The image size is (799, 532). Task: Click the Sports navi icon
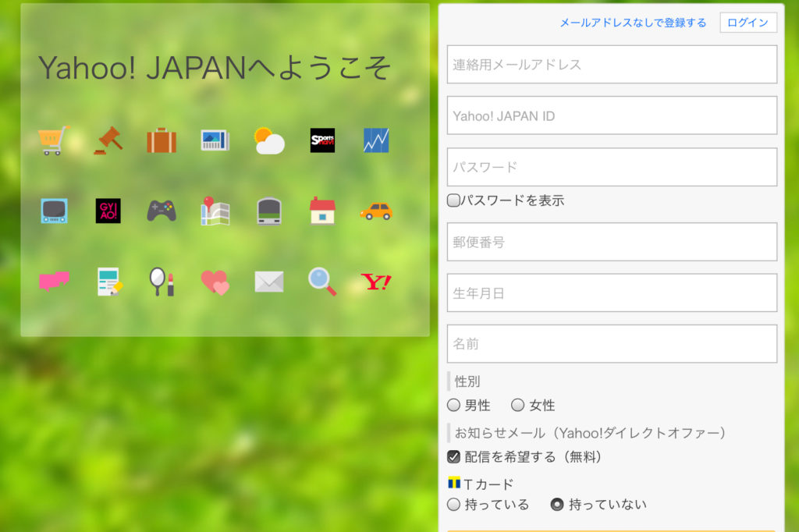(322, 140)
